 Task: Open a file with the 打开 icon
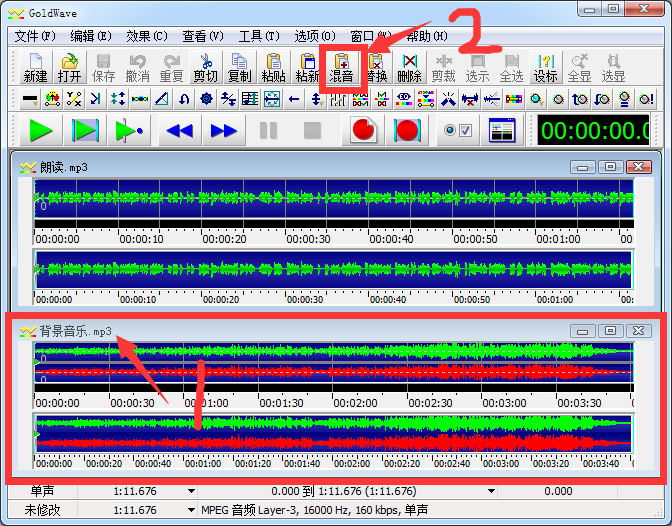pos(69,67)
